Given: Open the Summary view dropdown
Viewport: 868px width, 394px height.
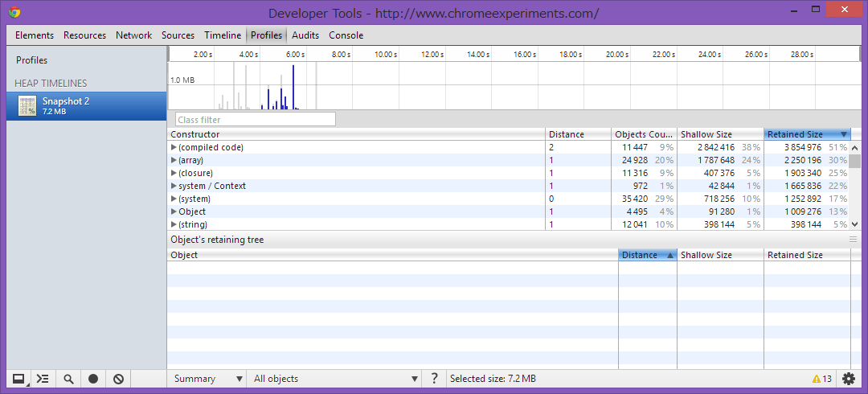Looking at the screenshot, I should (x=207, y=379).
